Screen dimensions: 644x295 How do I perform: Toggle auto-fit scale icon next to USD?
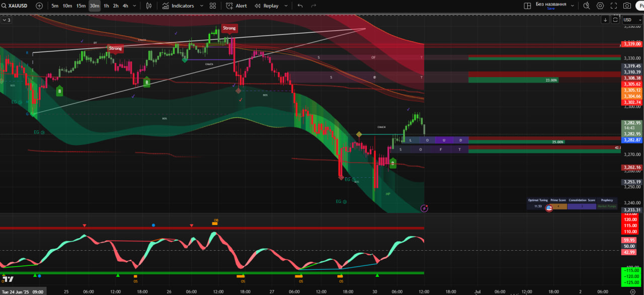[x=615, y=20]
